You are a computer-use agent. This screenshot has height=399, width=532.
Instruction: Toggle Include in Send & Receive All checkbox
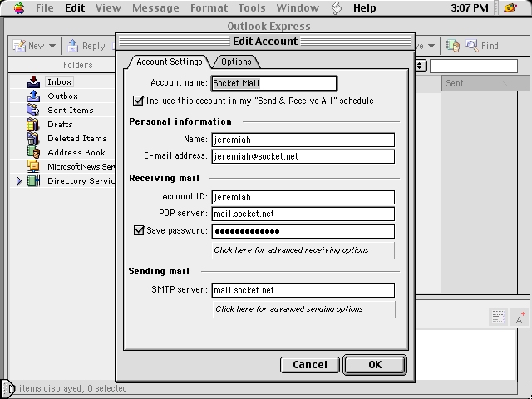coord(138,101)
